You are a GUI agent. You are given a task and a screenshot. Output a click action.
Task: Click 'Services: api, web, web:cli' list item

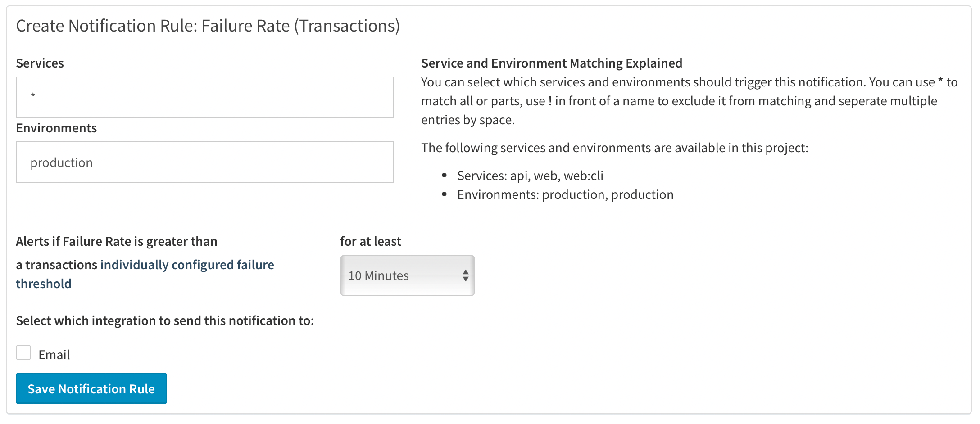(x=530, y=176)
